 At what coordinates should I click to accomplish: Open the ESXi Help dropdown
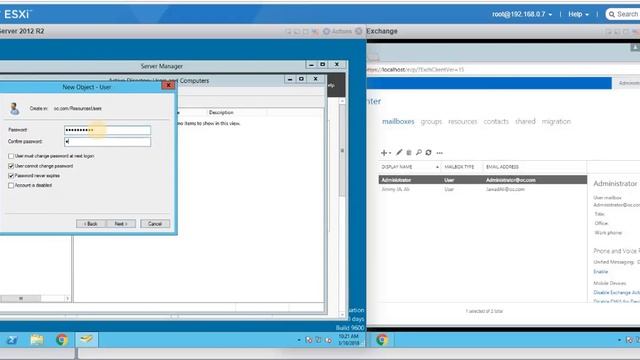[578, 14]
